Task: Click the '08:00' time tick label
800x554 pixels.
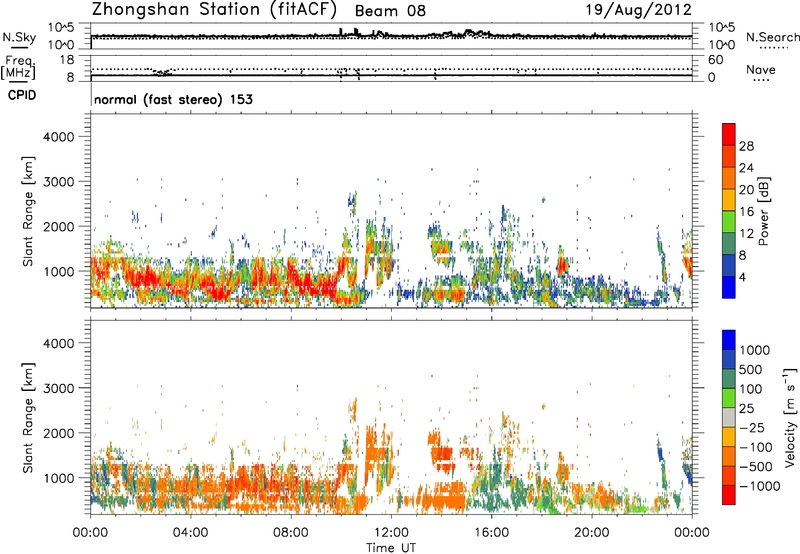Action: 291,533
